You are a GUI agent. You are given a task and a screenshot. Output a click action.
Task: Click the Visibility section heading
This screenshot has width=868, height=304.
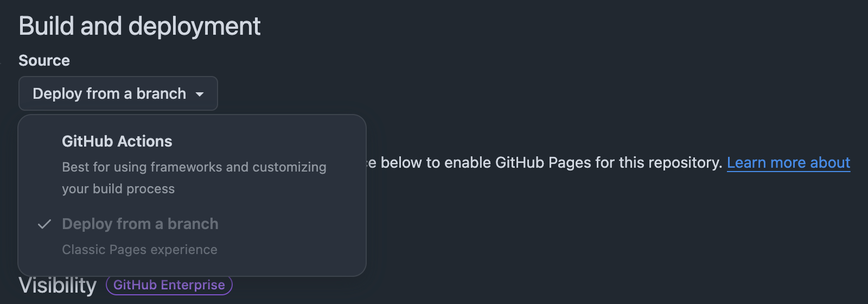coord(58,286)
